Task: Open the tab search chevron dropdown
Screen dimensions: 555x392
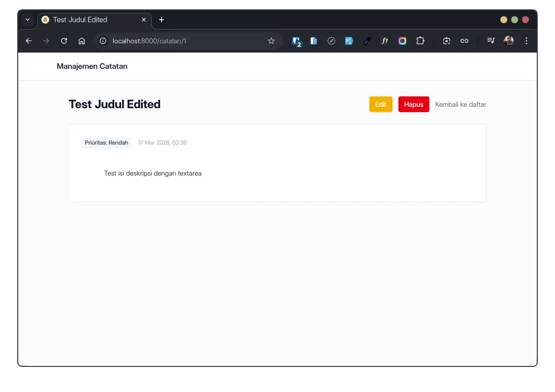Action: click(x=28, y=20)
